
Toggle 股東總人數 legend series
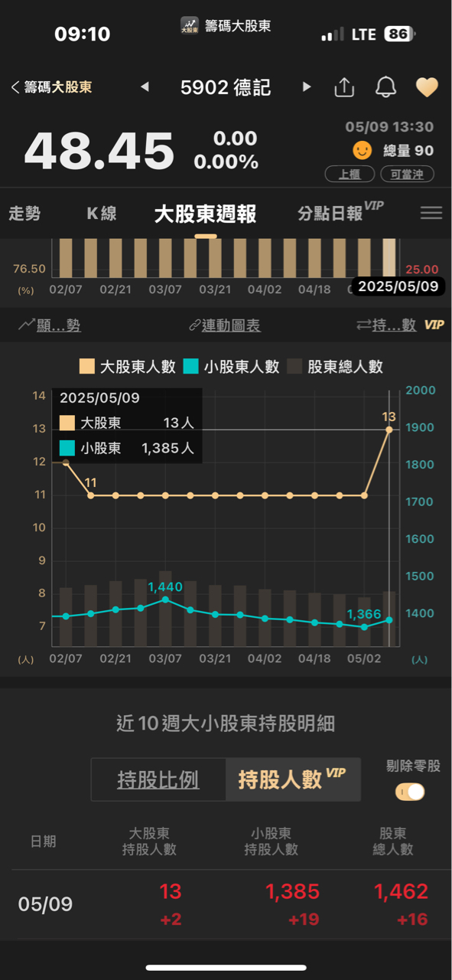point(335,367)
